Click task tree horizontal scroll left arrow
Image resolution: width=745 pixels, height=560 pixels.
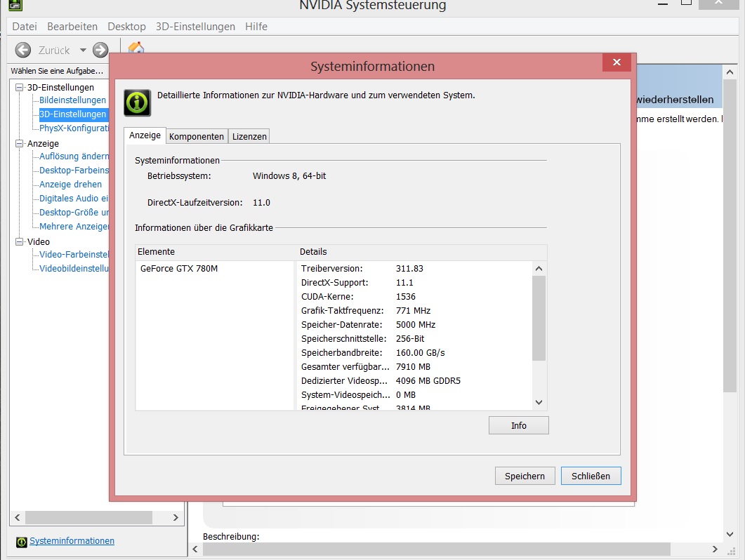click(x=18, y=517)
